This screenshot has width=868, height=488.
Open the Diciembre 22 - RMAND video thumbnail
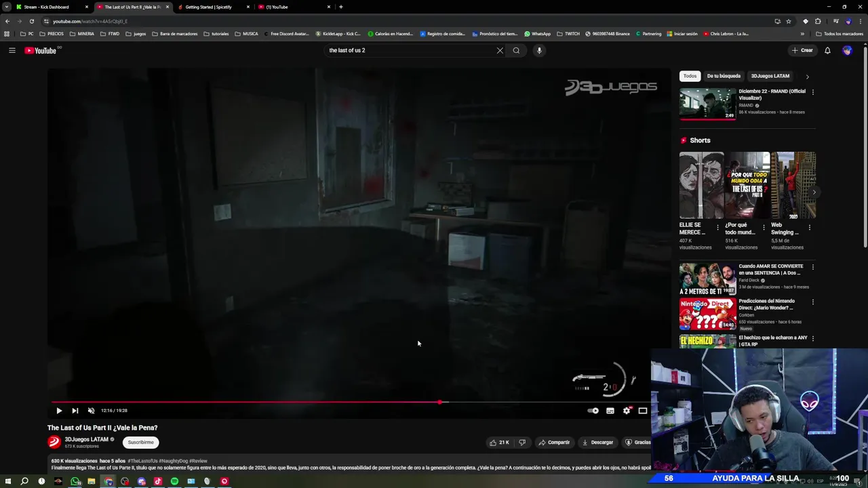click(x=707, y=104)
